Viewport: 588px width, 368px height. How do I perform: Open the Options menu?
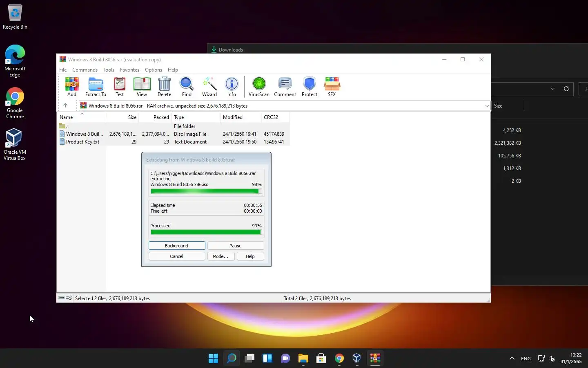click(154, 70)
